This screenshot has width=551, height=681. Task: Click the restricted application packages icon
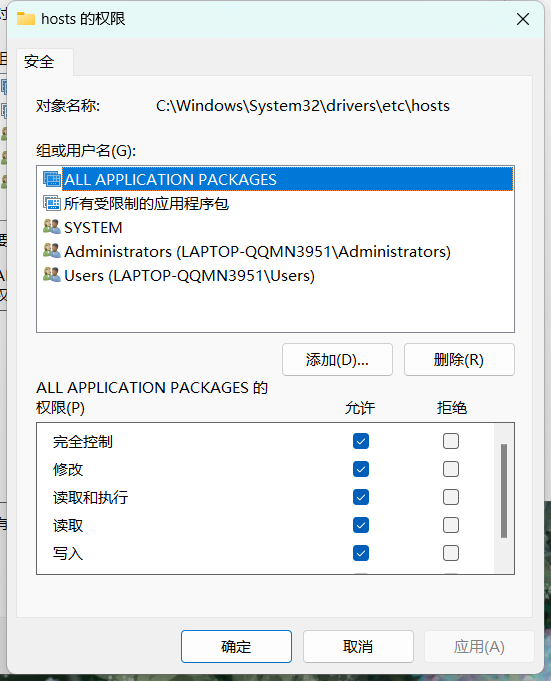point(52,203)
